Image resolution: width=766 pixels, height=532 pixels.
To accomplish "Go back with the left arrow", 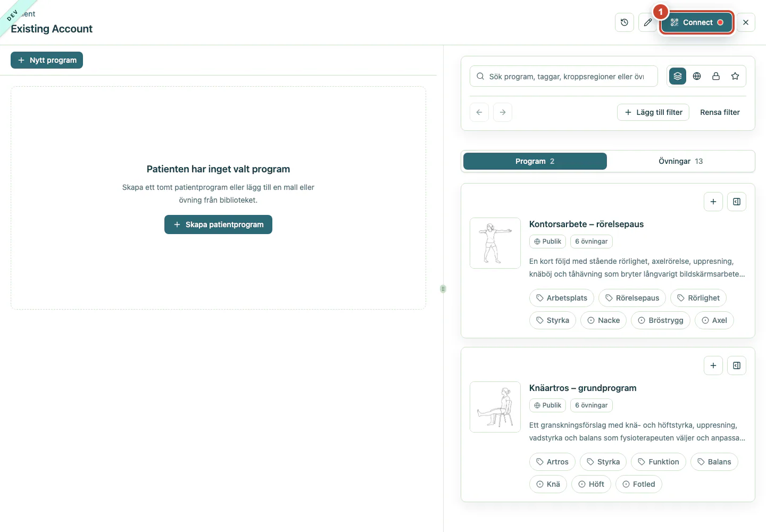I will pyautogui.click(x=479, y=112).
